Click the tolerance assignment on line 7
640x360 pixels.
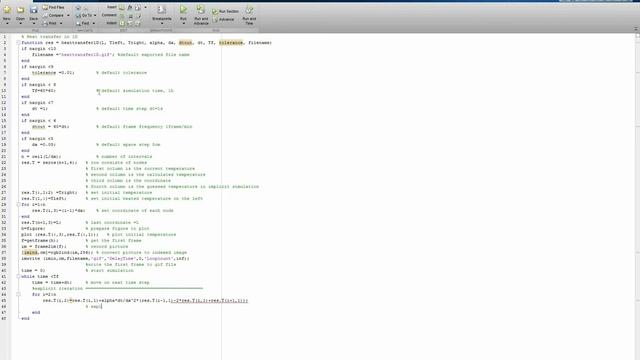53,73
